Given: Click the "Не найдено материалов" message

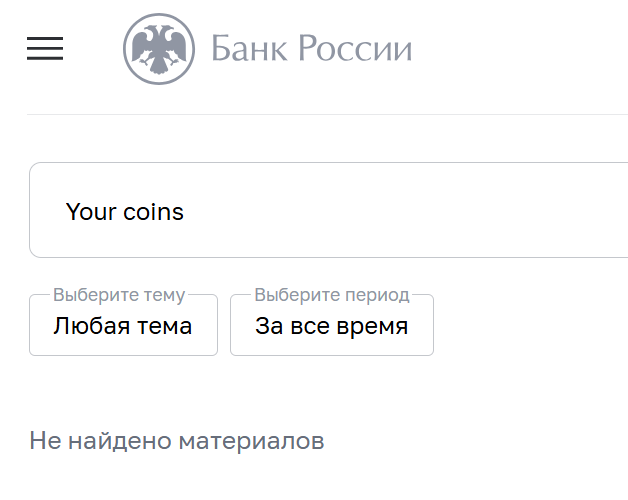Looking at the screenshot, I should (x=177, y=441).
